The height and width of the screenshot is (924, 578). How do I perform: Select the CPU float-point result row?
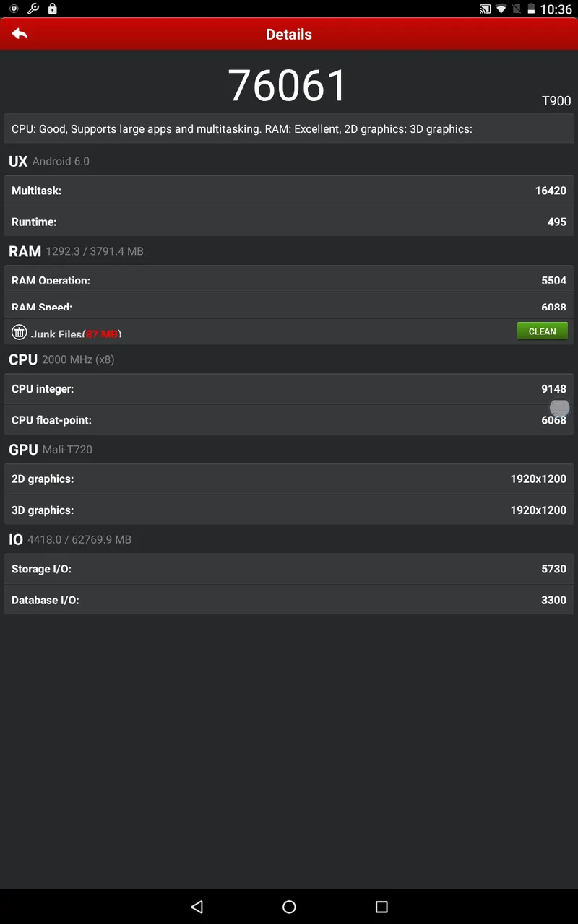tap(289, 419)
